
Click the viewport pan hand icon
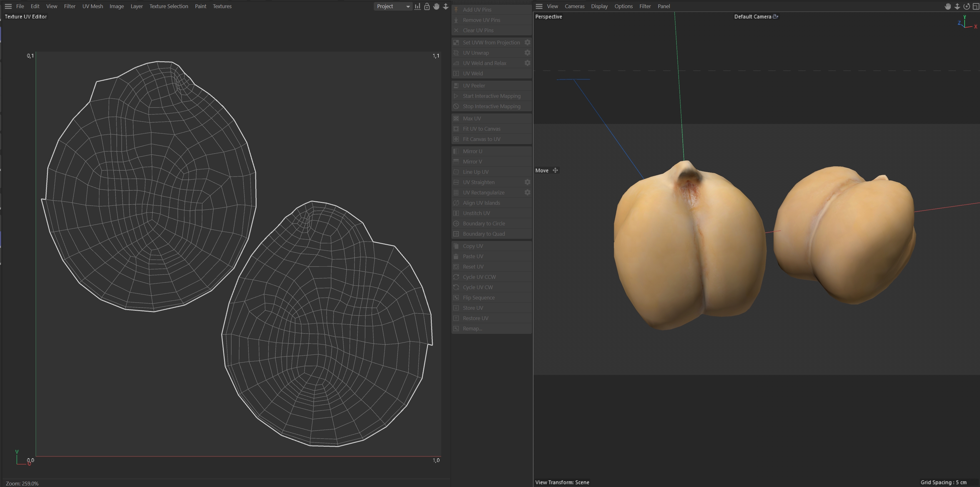coord(948,7)
